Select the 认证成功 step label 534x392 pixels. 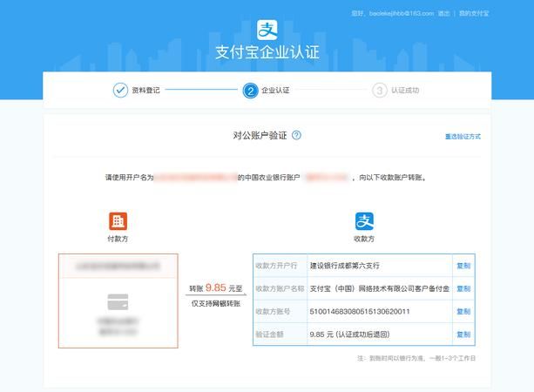(x=405, y=91)
